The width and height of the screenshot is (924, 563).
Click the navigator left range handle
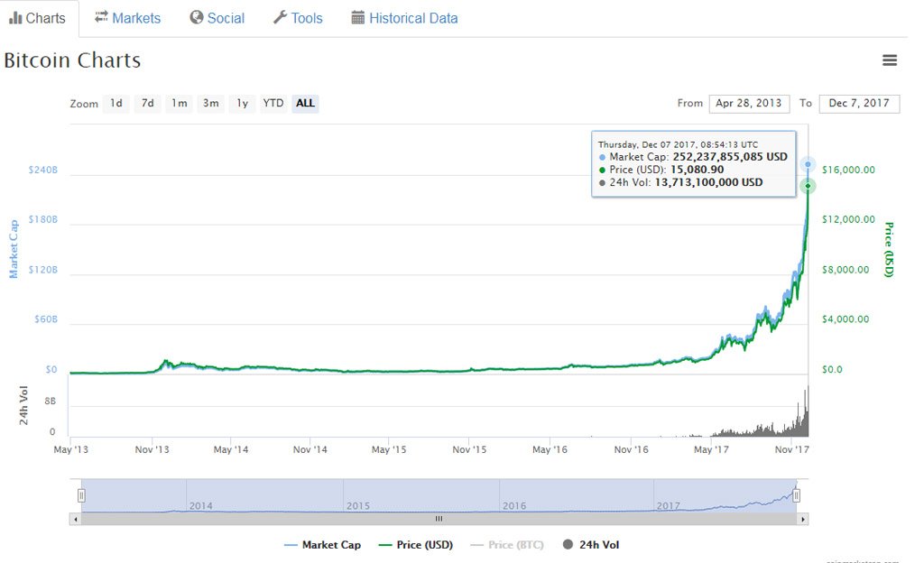81,494
